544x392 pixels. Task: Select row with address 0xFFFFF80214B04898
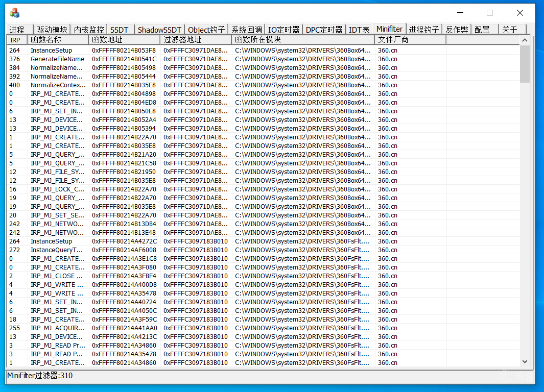pyautogui.click(x=263, y=93)
